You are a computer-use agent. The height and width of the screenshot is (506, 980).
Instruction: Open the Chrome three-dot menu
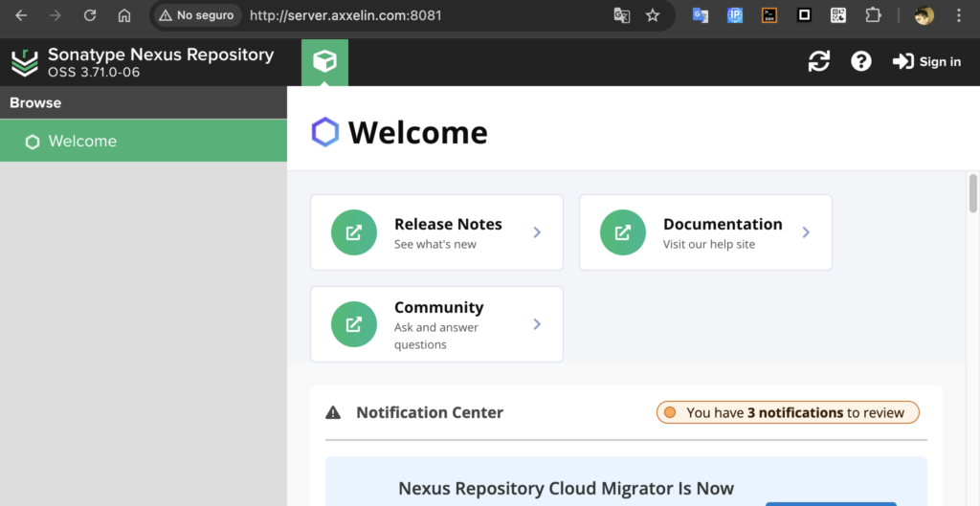pyautogui.click(x=959, y=15)
